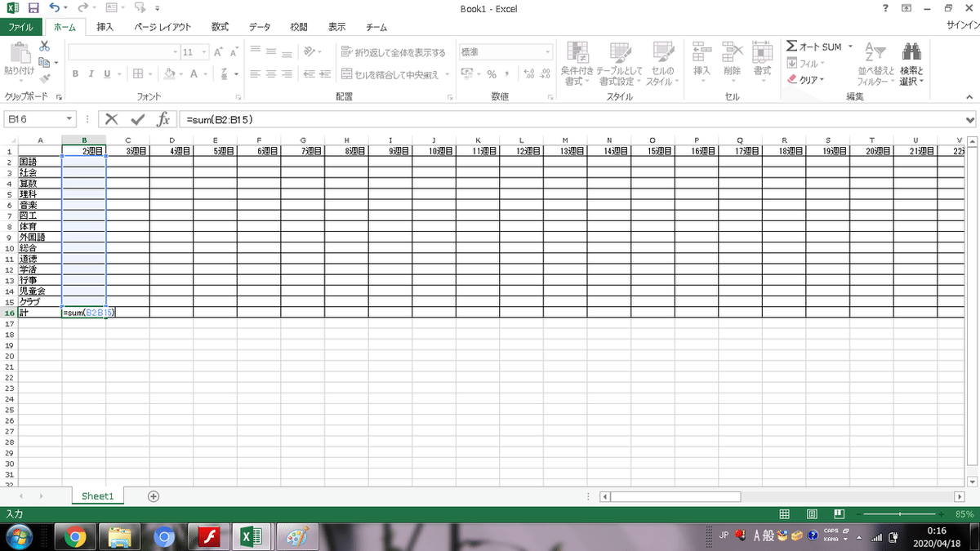Toggle right text alignment
Screen dimensions: 980x551
click(286, 73)
